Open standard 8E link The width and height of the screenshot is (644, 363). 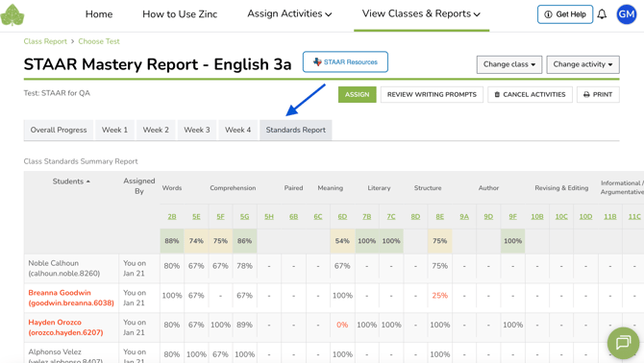coord(440,217)
